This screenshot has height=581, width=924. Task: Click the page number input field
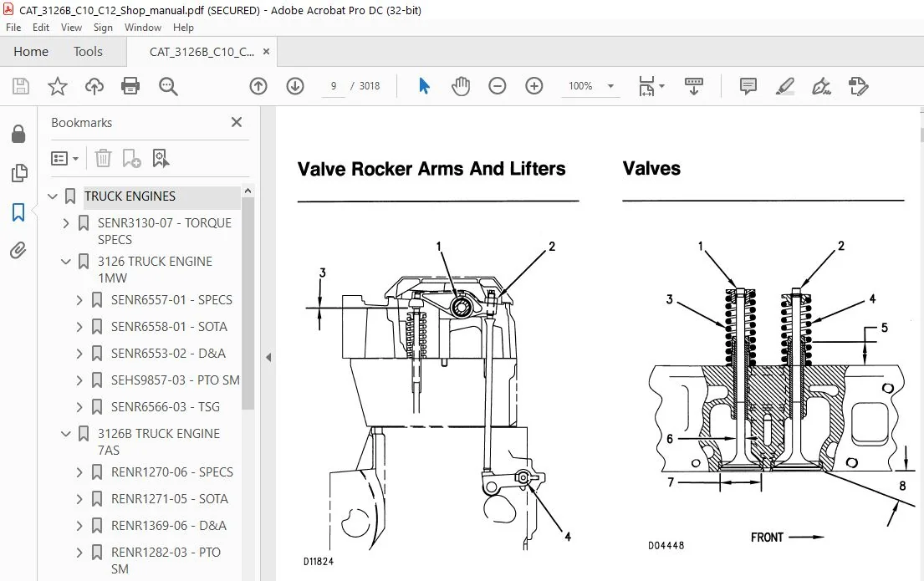[333, 86]
